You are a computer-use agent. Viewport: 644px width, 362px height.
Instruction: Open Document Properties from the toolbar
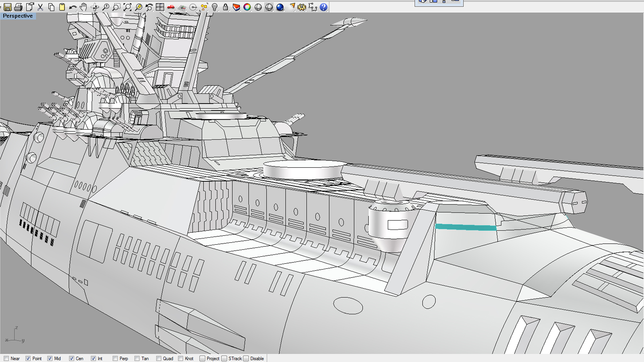tap(30, 7)
